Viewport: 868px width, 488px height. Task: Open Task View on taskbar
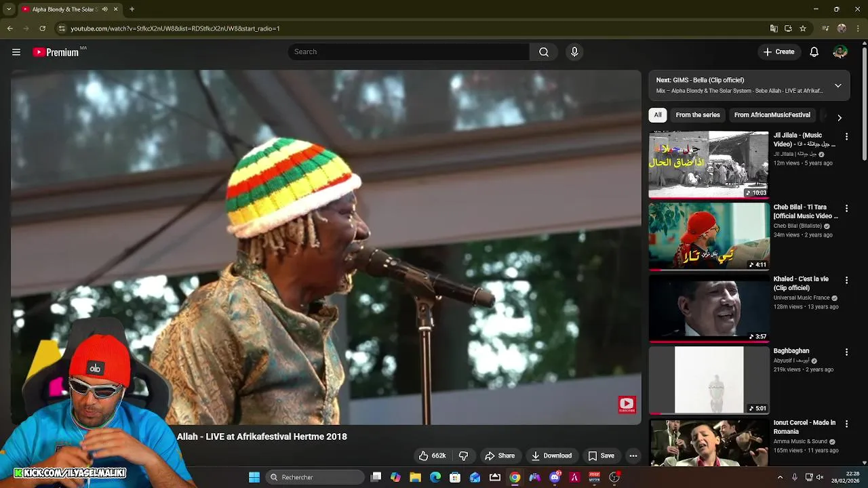pyautogui.click(x=376, y=477)
